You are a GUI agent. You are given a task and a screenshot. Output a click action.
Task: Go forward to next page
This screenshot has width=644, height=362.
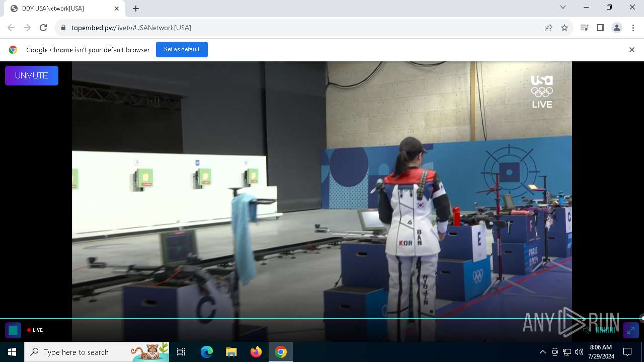pos(27,28)
